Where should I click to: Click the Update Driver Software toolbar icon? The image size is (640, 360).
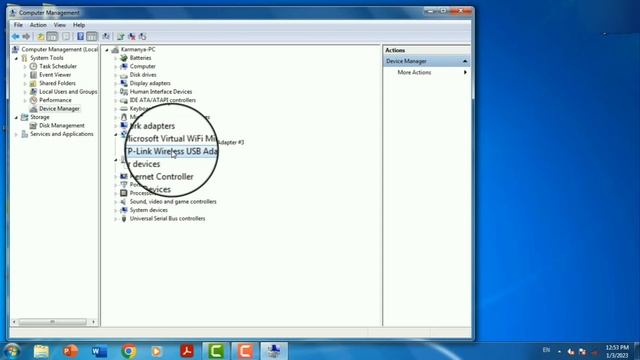pyautogui.click(x=120, y=37)
